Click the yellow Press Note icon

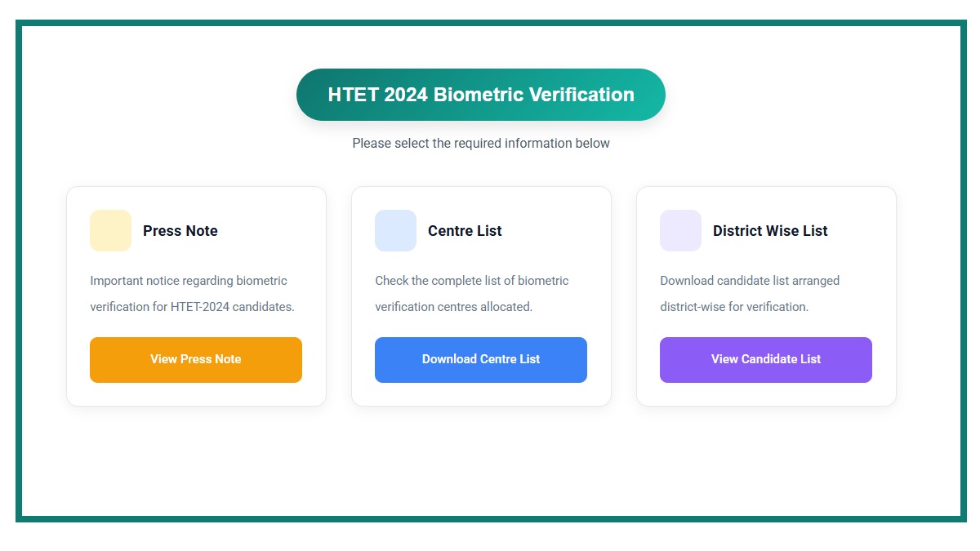click(x=110, y=230)
